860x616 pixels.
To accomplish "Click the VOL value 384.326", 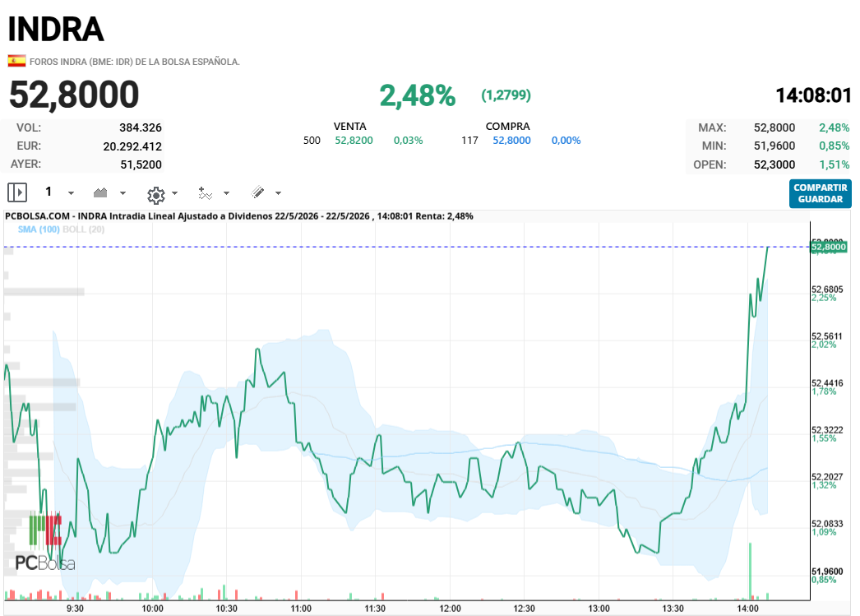I will coord(141,127).
